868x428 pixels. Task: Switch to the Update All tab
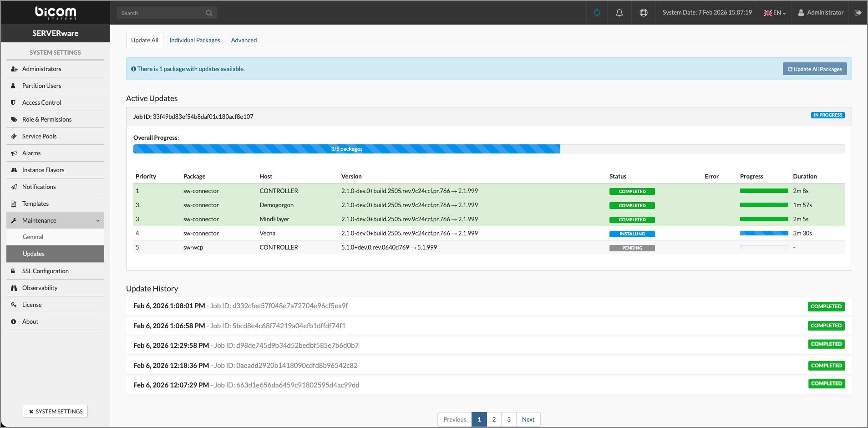(x=145, y=40)
